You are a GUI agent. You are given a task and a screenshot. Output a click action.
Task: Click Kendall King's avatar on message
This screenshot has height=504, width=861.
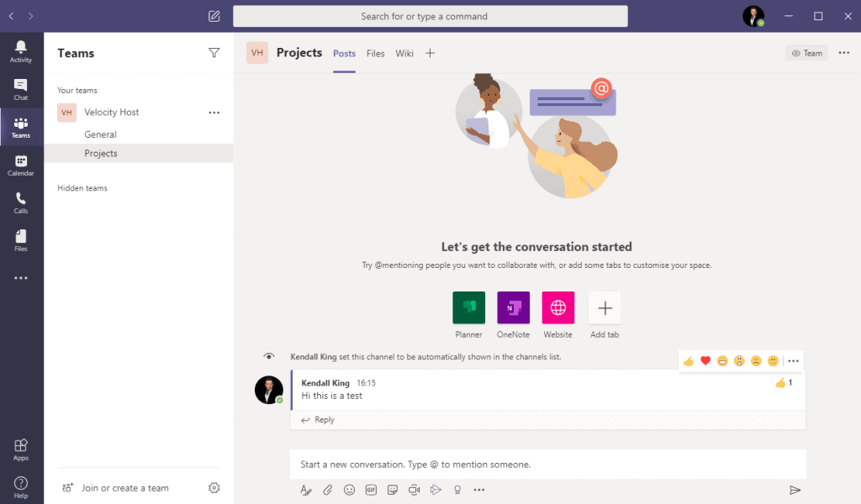tap(269, 390)
